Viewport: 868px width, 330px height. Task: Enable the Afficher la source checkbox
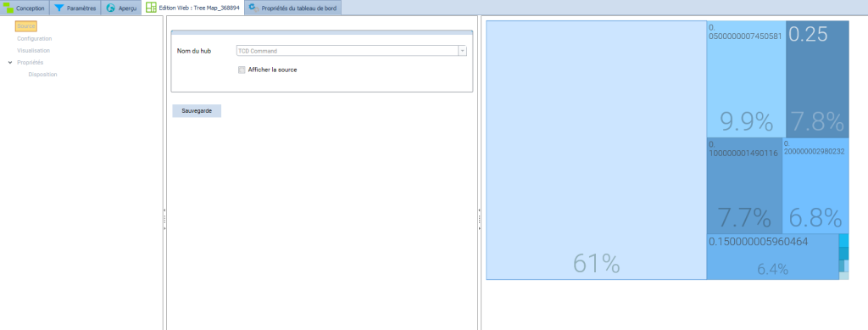(242, 70)
